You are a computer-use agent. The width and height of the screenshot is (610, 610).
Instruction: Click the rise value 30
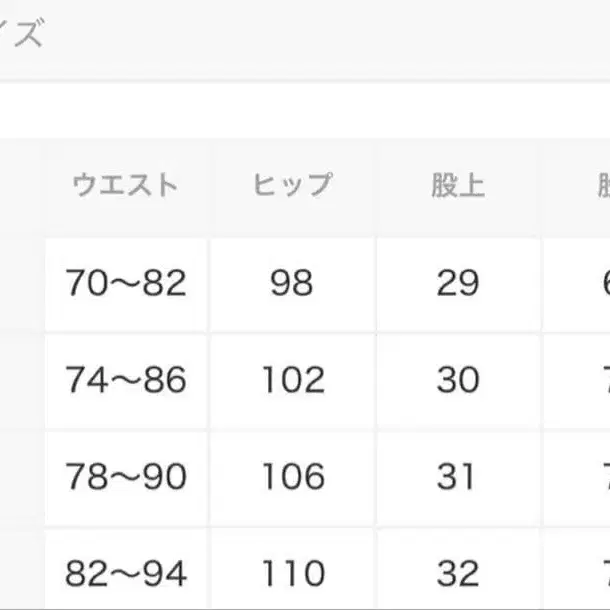(x=458, y=381)
